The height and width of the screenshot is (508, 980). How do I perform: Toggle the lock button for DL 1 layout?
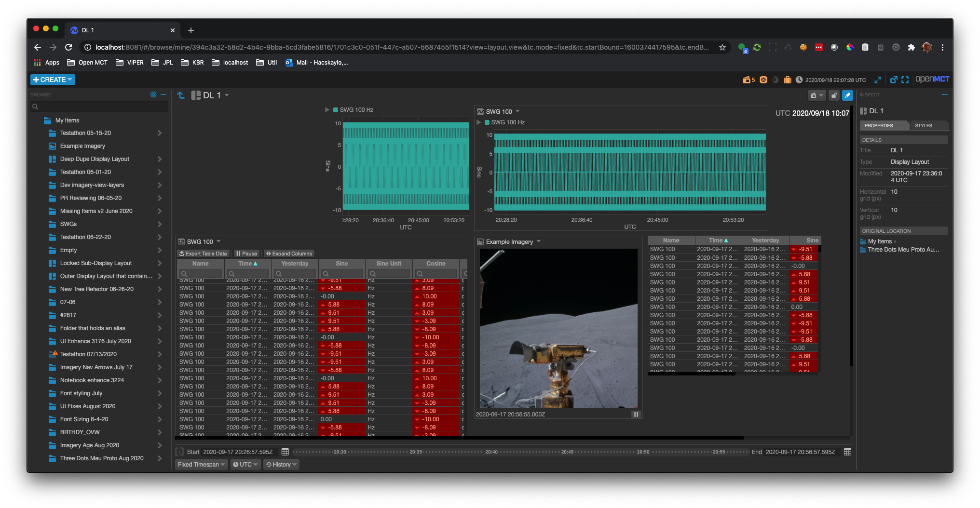point(834,95)
